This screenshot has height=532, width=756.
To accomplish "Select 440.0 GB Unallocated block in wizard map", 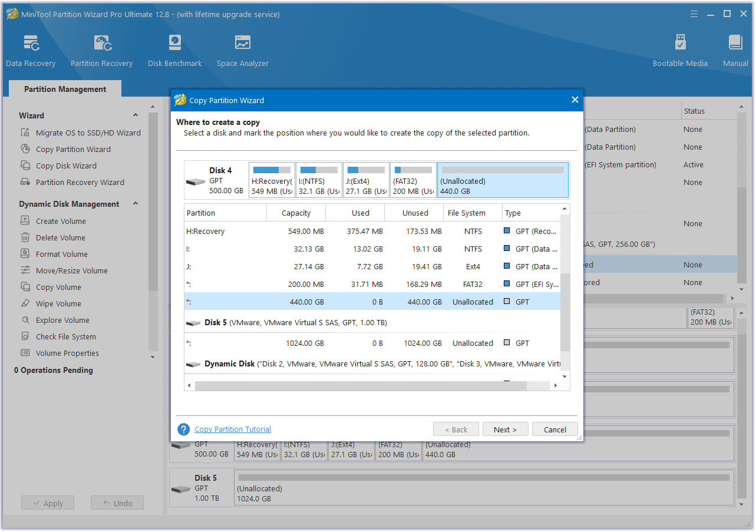I will tap(503, 180).
